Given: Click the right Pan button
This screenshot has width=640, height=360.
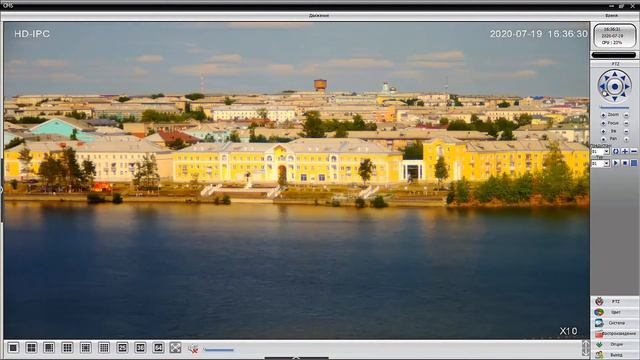Looking at the screenshot, I should [x=626, y=139].
